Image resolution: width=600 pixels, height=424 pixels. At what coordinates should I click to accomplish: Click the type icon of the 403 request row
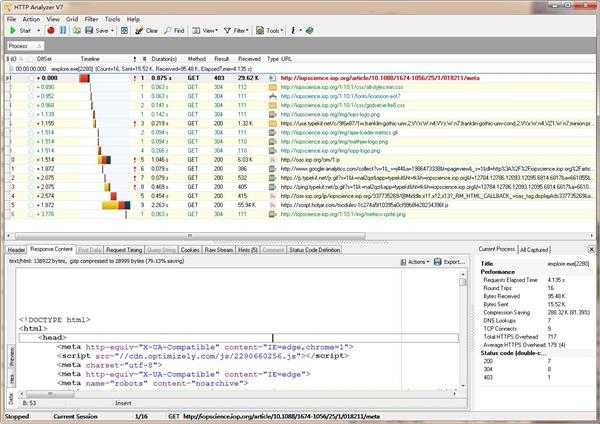click(x=272, y=78)
